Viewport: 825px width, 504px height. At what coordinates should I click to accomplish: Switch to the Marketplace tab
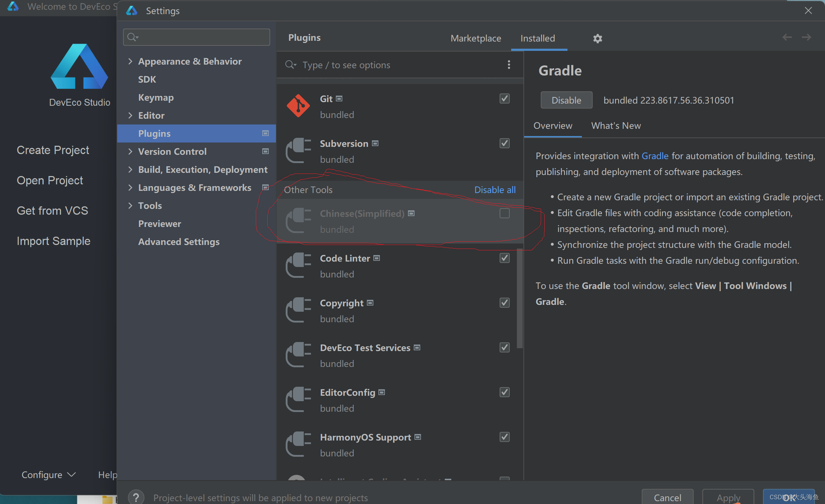(x=475, y=38)
